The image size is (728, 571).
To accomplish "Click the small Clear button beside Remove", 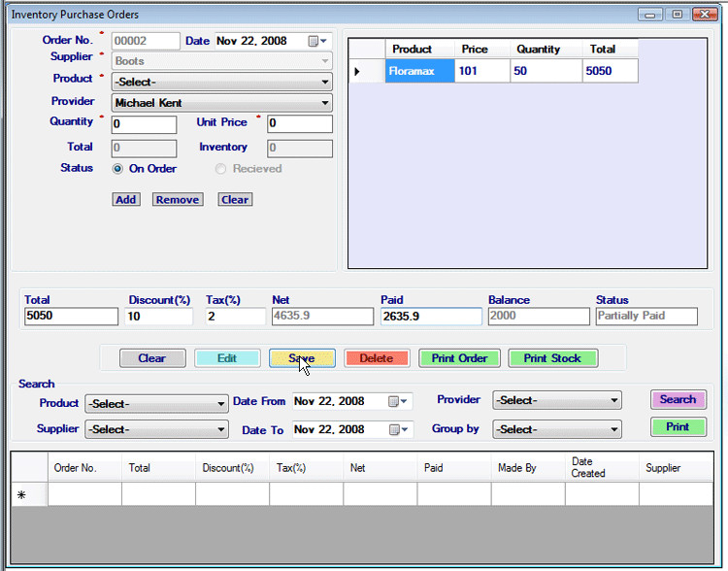I will 235,200.
